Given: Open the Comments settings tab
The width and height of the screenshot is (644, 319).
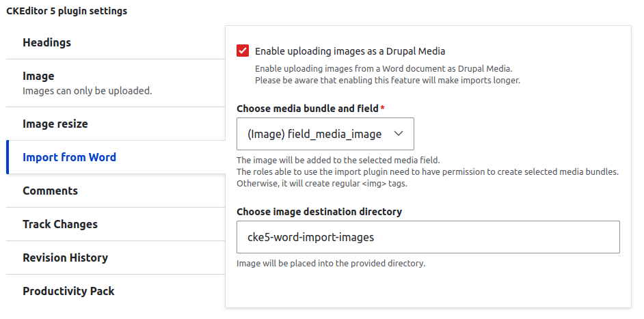Looking at the screenshot, I should click(116, 191).
